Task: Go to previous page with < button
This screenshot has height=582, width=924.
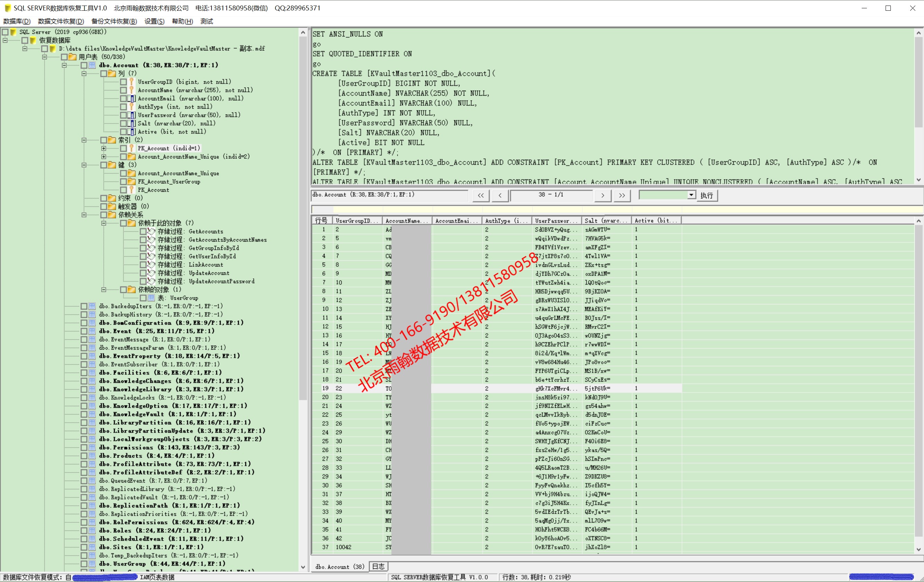Action: [x=500, y=195]
